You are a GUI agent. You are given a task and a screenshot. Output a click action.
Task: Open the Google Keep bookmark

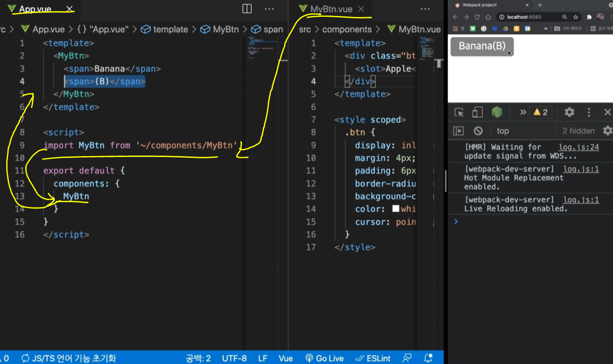pos(517,28)
